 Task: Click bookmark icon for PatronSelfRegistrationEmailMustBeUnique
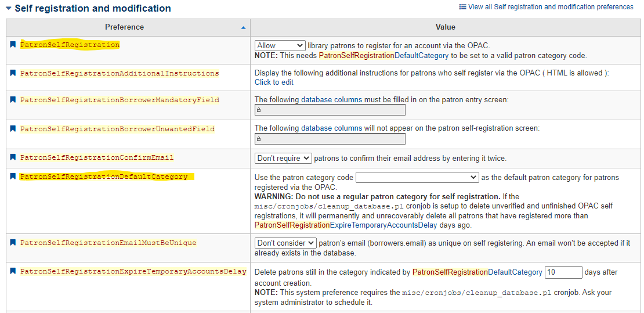pos(13,243)
